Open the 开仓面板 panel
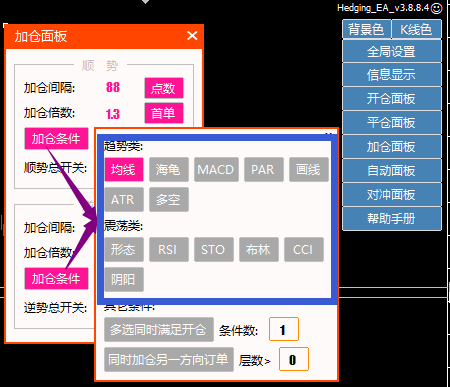Image resolution: width=450 pixels, height=387 pixels. pos(392,99)
